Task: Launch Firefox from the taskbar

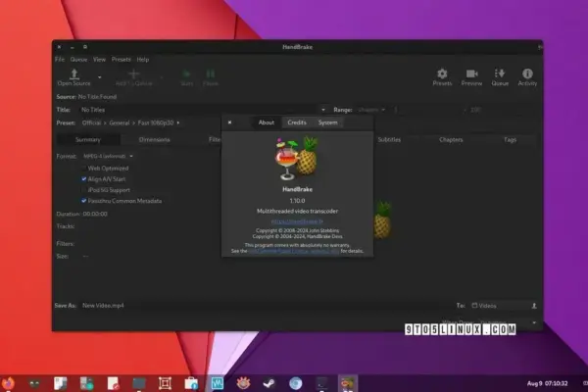Action: (8, 383)
